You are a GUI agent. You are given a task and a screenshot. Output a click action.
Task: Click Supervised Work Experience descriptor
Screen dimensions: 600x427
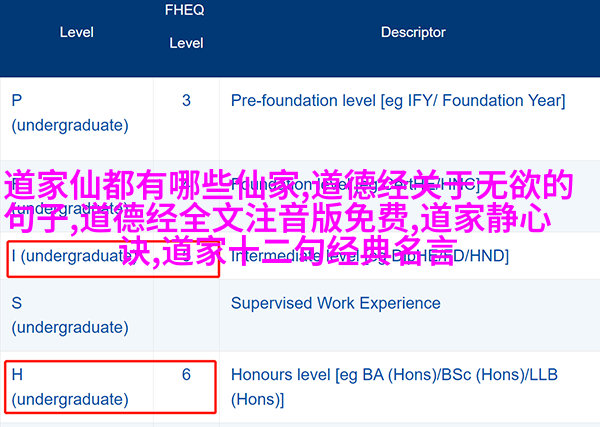tap(336, 303)
